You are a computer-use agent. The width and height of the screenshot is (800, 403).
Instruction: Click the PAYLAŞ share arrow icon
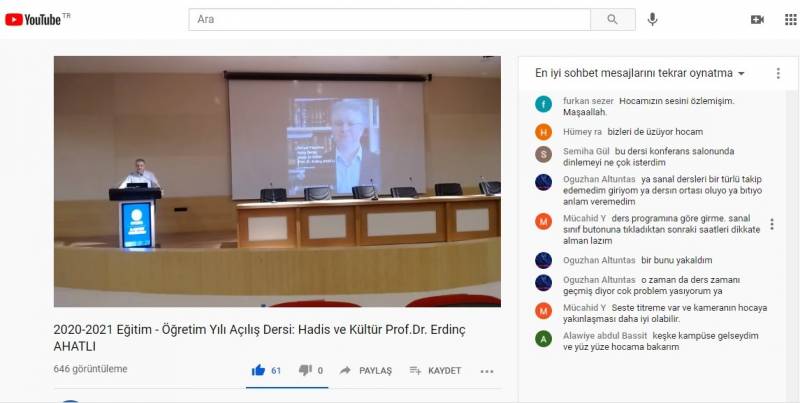(x=345, y=370)
